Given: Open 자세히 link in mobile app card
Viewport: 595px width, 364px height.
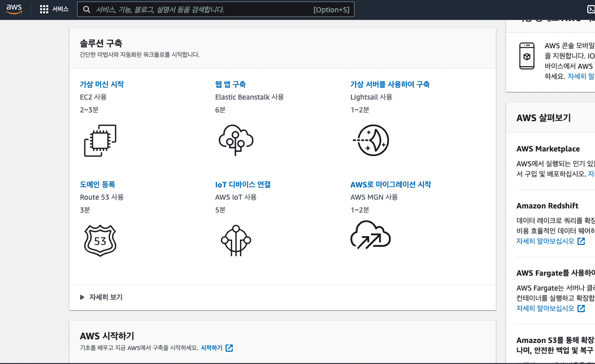Looking at the screenshot, I should click(581, 76).
